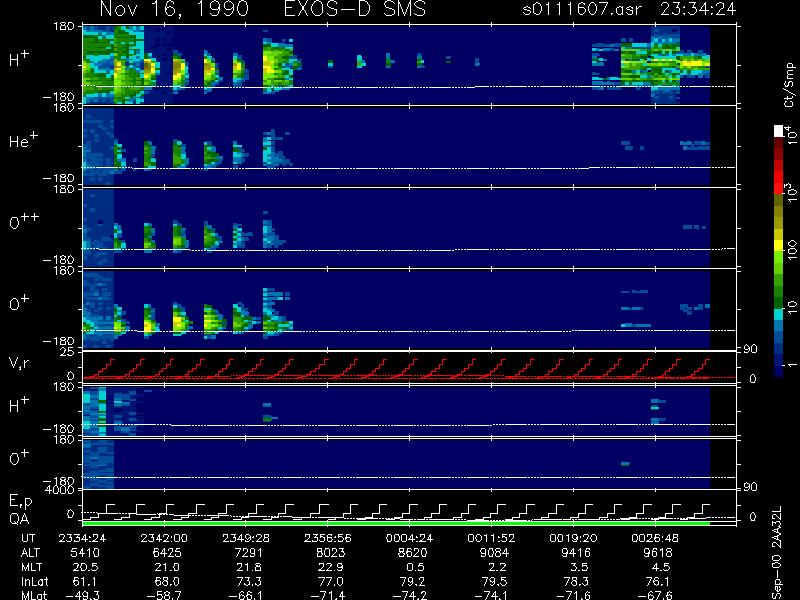Screen dimensions: 800x600
Task: Click the MLT value '3.5'
Action: (580, 567)
